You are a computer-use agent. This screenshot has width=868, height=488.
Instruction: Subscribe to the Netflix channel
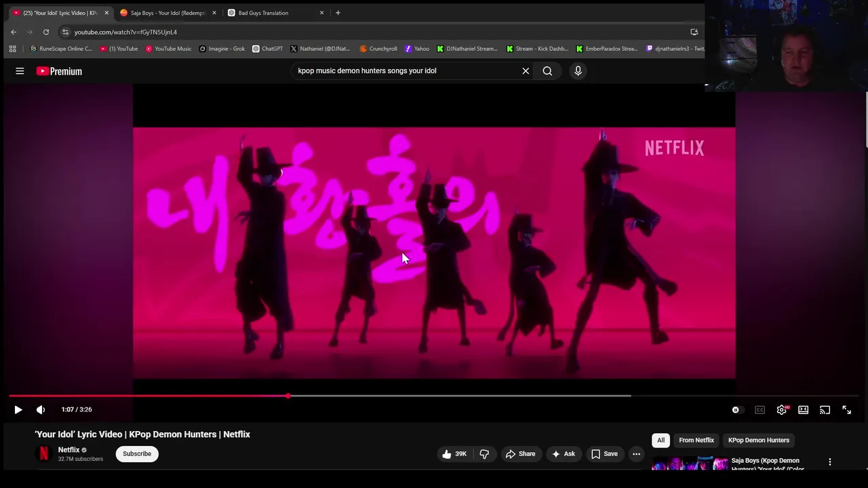coord(137,454)
